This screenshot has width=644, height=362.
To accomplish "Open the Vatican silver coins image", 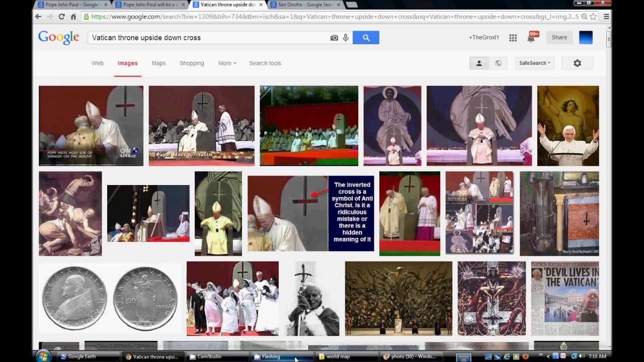I will coord(110,298).
